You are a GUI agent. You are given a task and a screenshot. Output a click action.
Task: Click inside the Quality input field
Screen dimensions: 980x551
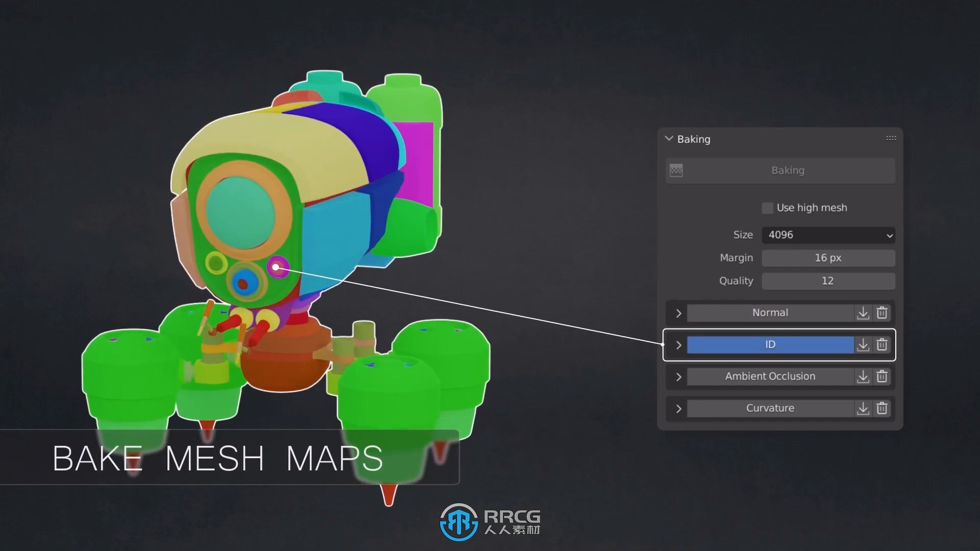[827, 281]
